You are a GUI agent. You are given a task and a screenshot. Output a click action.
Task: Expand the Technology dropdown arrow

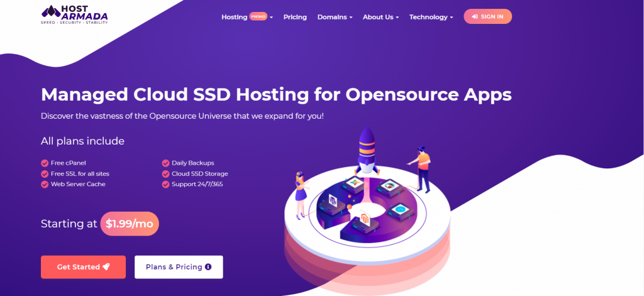click(x=452, y=18)
